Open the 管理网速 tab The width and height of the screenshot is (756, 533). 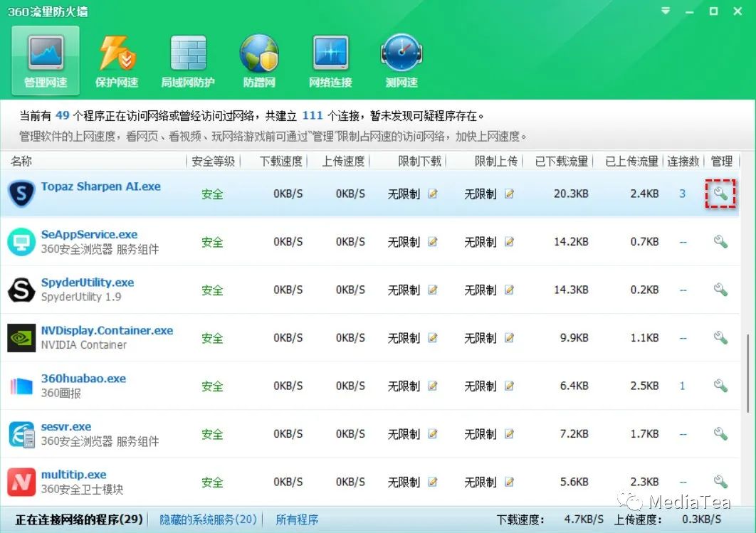(46, 60)
